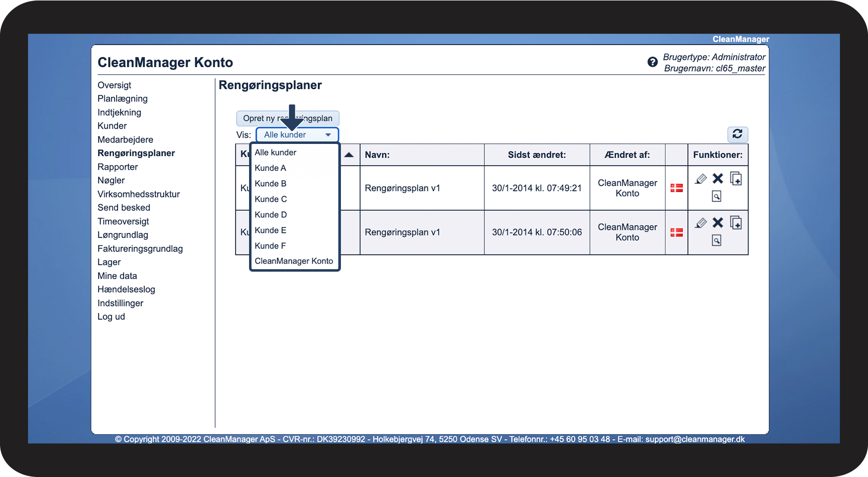The image size is (868, 477).
Task: Click the Brugertype: Administrator text
Action: point(714,57)
